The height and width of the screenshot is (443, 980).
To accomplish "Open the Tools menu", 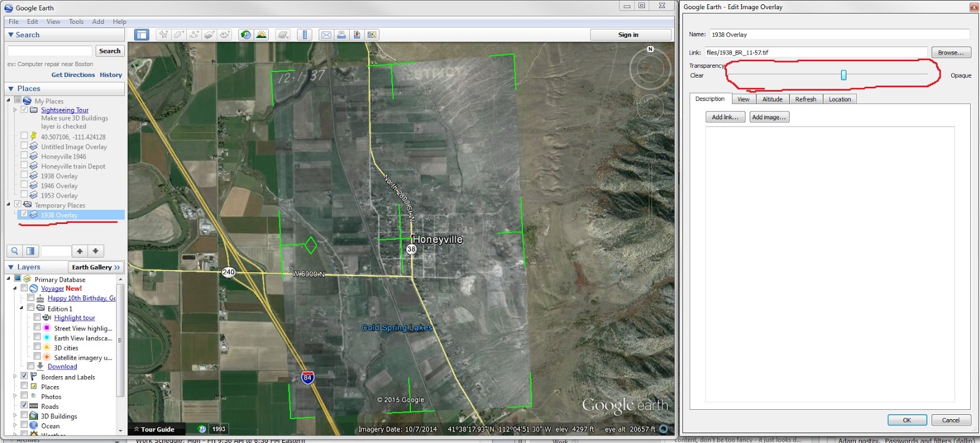I will [76, 21].
